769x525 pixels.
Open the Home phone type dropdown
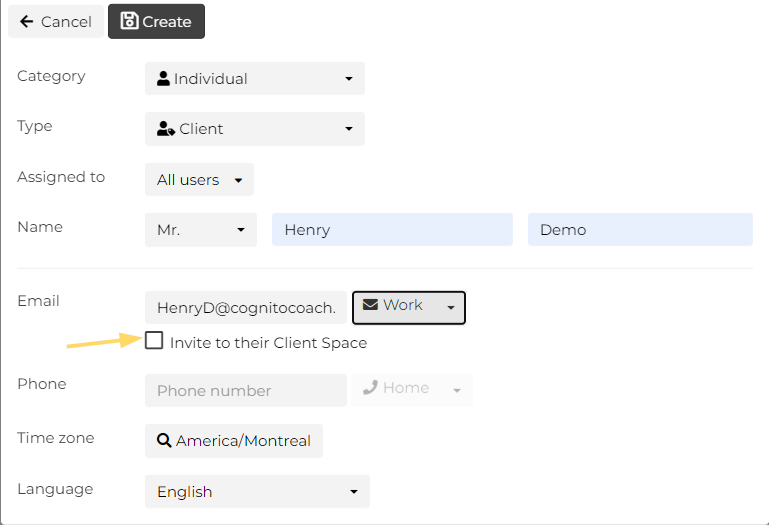tap(412, 391)
